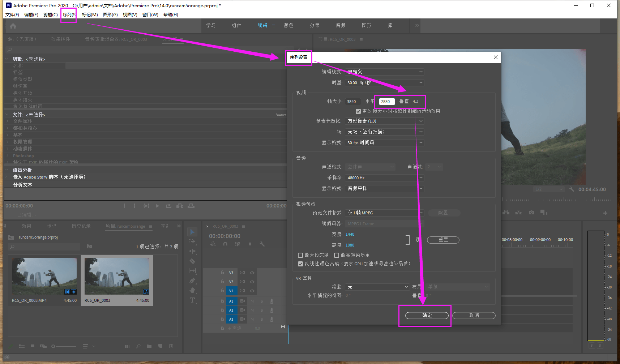Mute track A1 with M button
This screenshot has height=364, width=620.
pyautogui.click(x=252, y=301)
